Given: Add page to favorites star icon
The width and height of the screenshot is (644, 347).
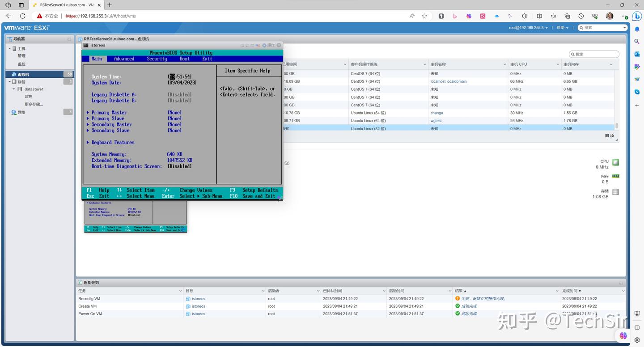Looking at the screenshot, I should click(424, 16).
